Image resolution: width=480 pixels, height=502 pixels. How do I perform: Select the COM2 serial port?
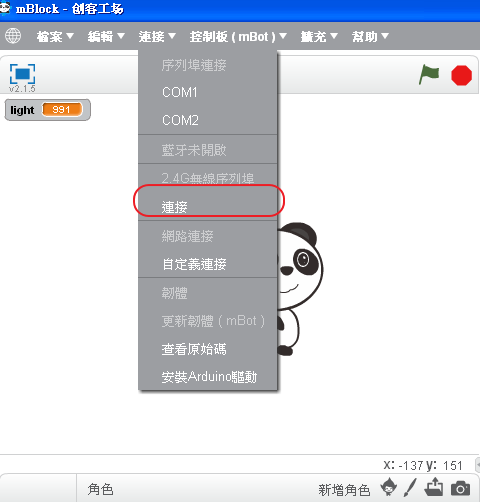(208, 120)
